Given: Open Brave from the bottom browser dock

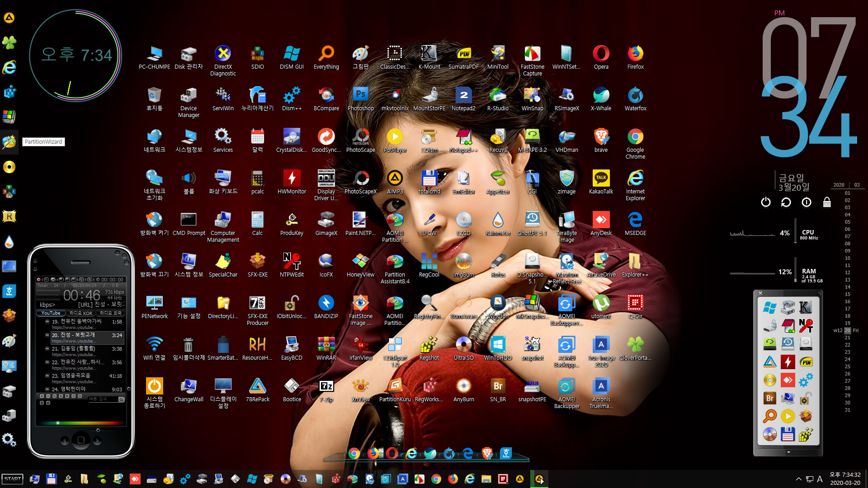Looking at the screenshot, I should click(x=487, y=453).
